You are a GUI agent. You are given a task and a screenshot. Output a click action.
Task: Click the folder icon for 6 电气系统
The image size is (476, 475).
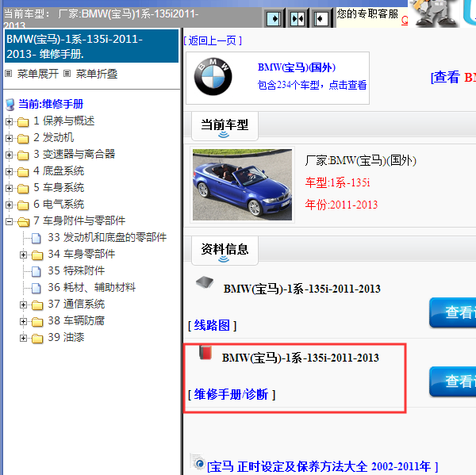[23, 205]
